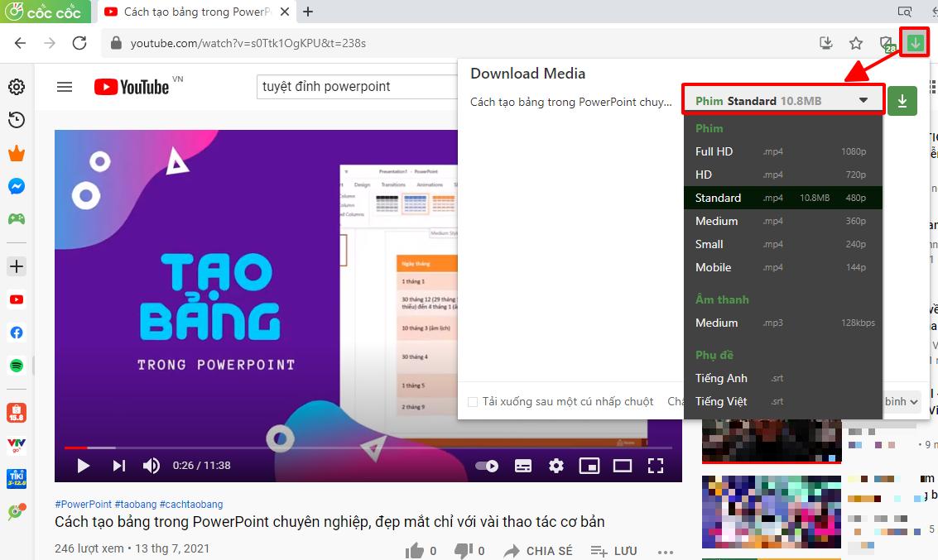Enter fullscreen video mode
This screenshot has height=560, width=938.
(x=656, y=466)
